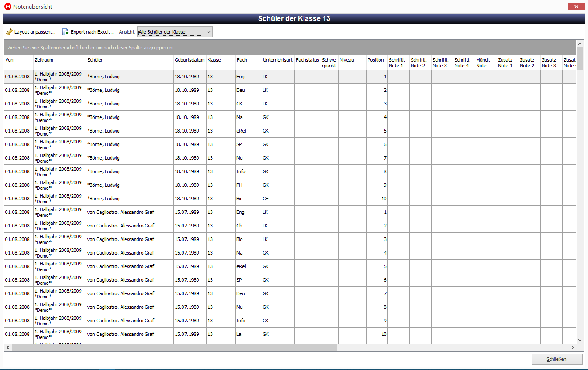Click the 'eRel' Fach cell in Börne's row
The height and width of the screenshot is (370, 588).
coord(249,131)
